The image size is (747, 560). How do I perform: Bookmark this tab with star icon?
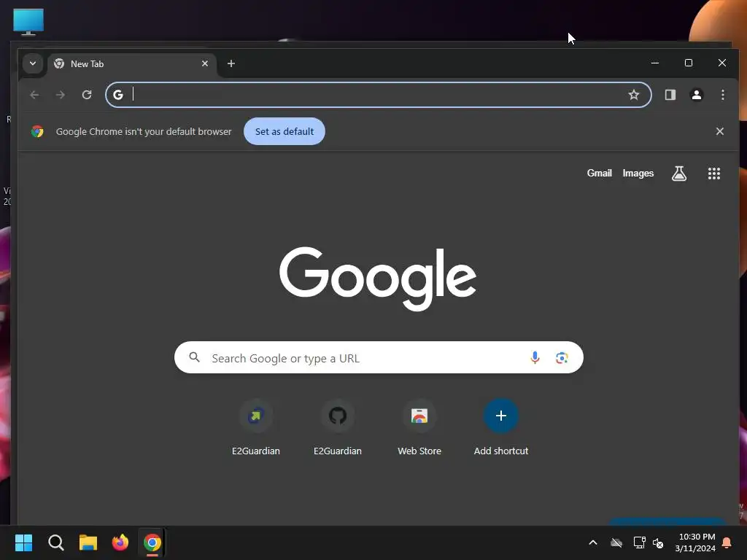(x=634, y=95)
